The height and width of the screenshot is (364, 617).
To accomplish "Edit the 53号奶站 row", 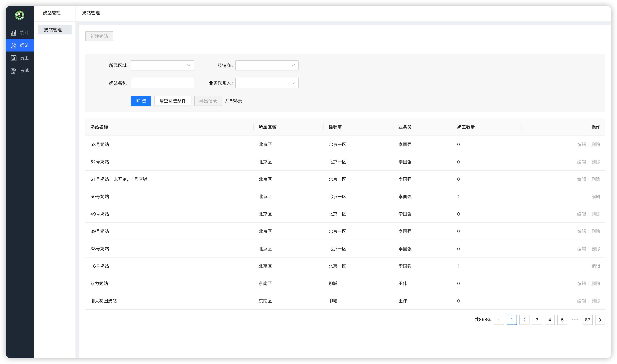I will 581,144.
